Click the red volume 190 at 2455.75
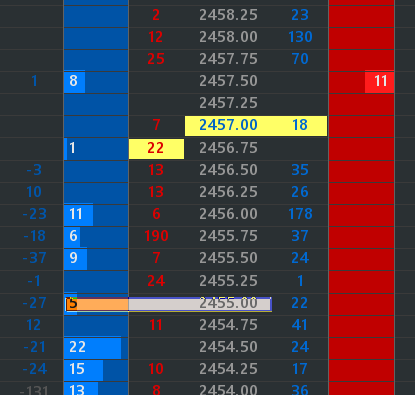 point(156,236)
